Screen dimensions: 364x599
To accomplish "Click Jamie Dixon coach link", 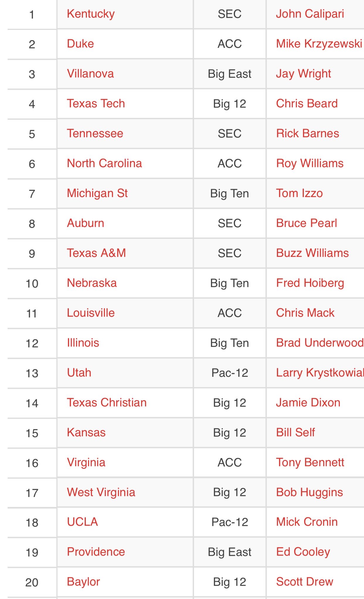I will point(308,403).
